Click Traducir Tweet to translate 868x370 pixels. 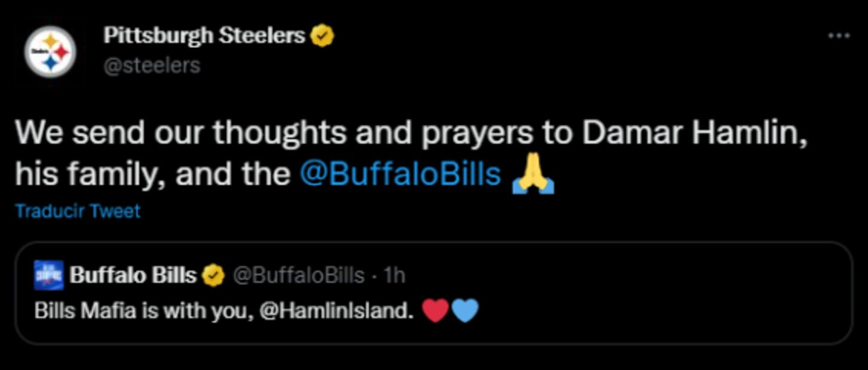tap(78, 211)
